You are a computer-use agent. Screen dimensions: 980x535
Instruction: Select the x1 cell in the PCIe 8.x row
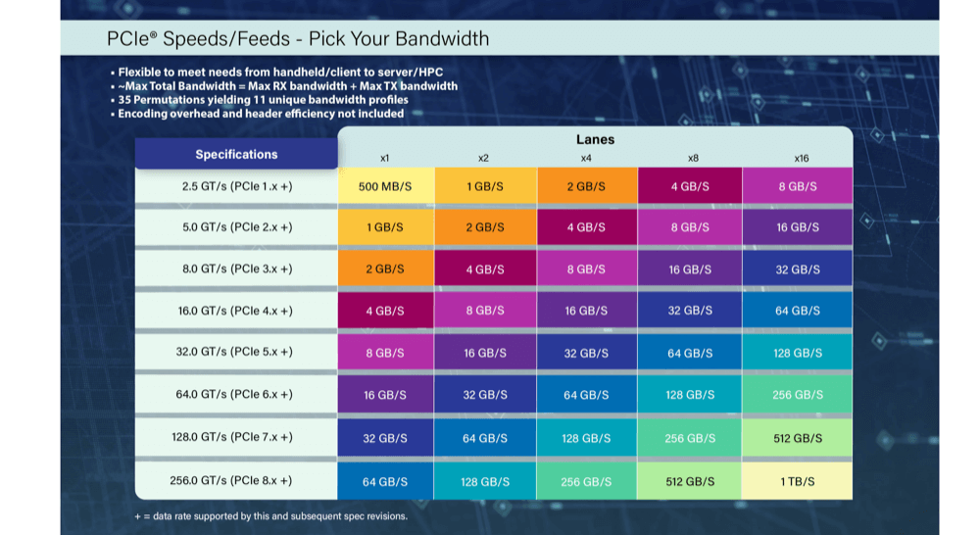385,481
